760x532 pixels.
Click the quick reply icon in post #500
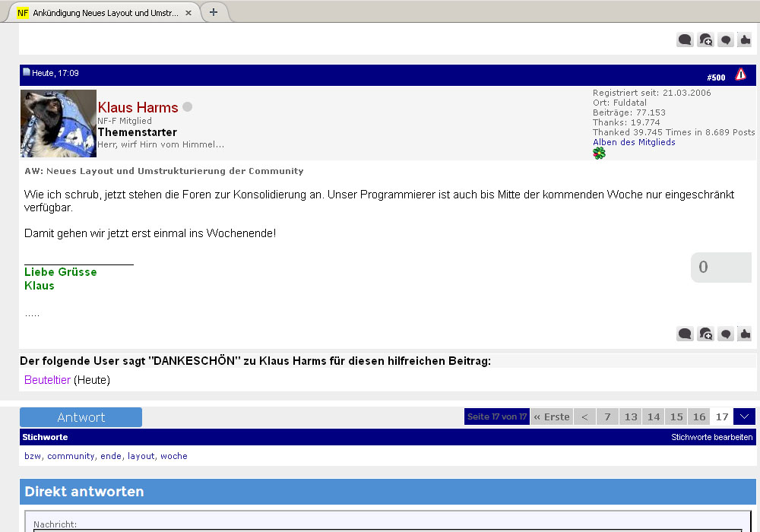(x=726, y=334)
